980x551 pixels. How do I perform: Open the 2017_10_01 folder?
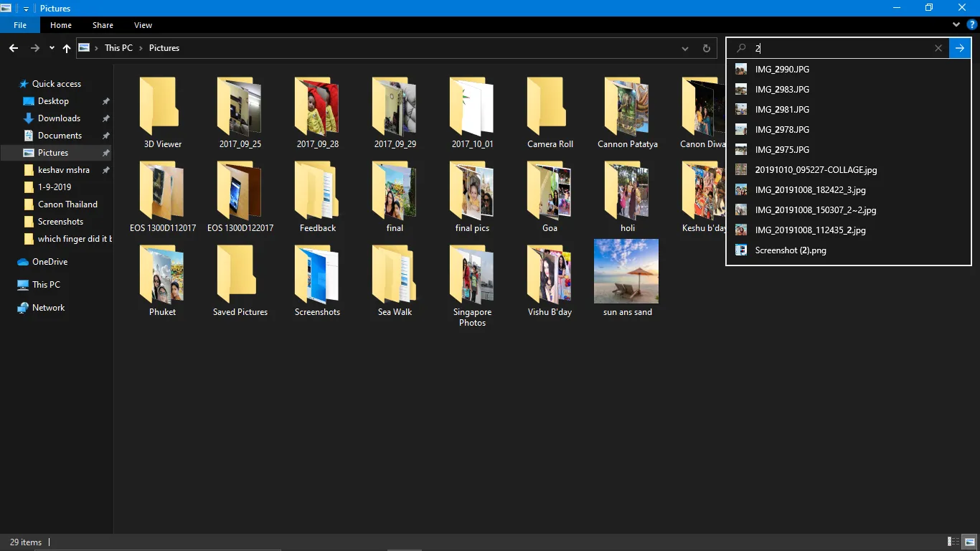(473, 113)
